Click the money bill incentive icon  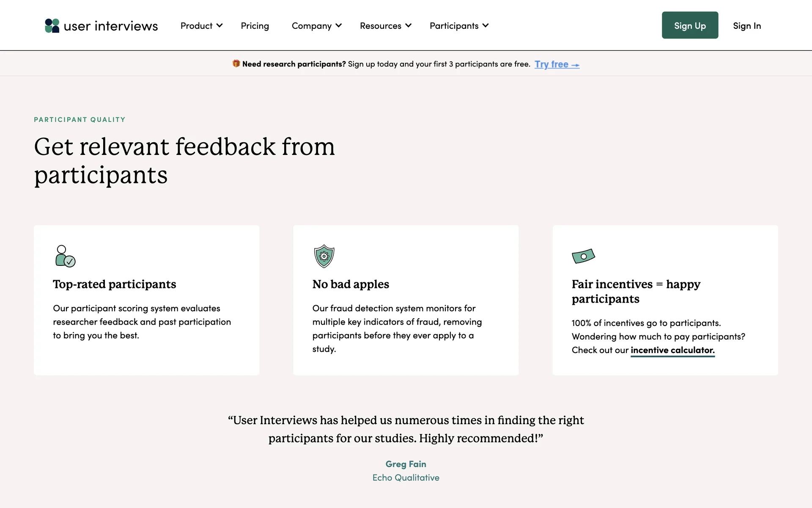tap(583, 256)
